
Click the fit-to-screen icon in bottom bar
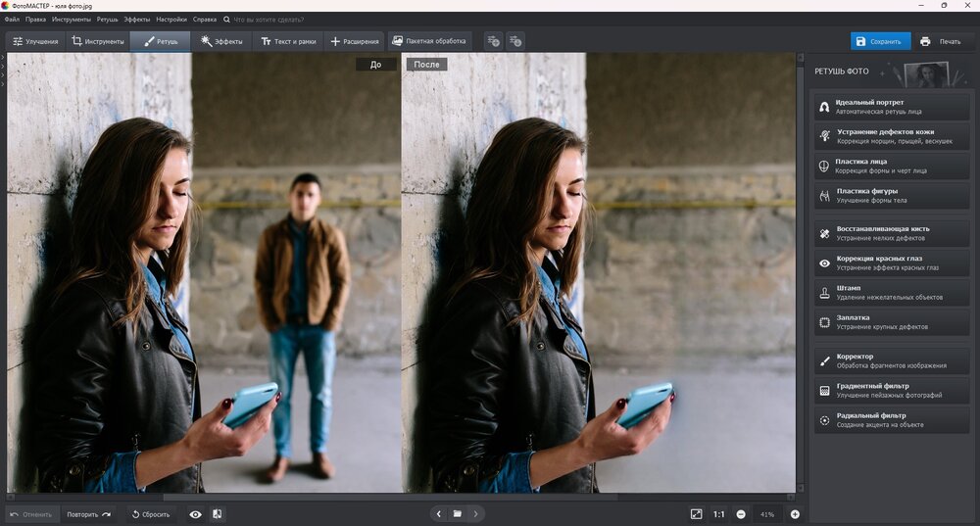(696, 514)
